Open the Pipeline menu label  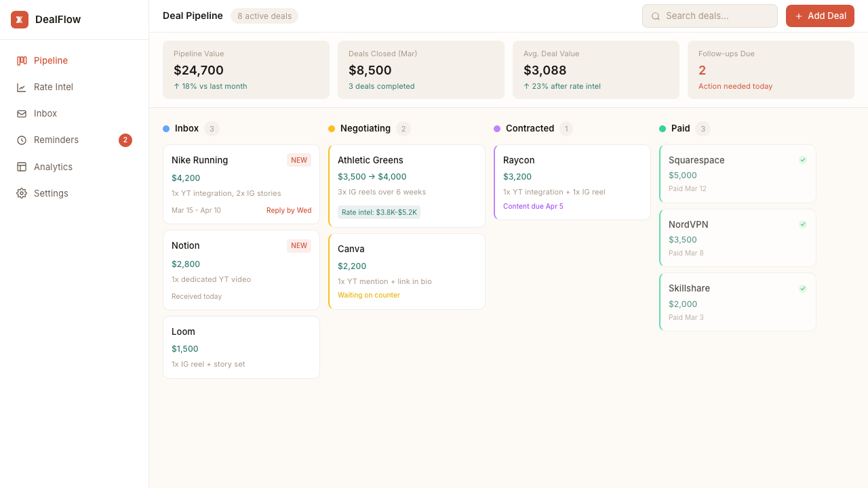coord(51,60)
